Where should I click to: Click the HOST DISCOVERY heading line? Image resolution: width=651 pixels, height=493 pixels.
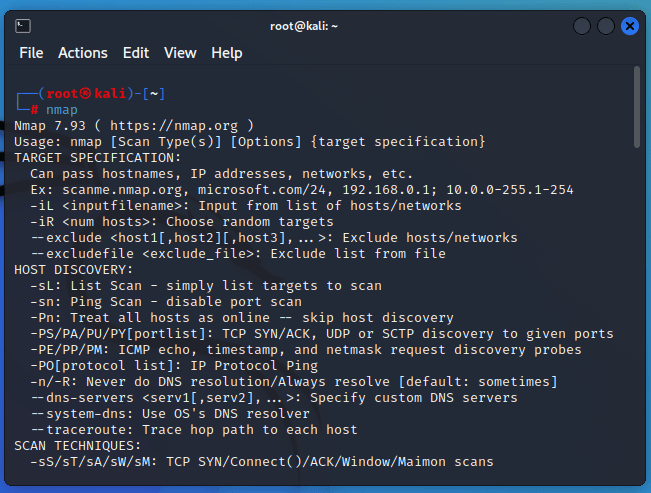coord(73,270)
